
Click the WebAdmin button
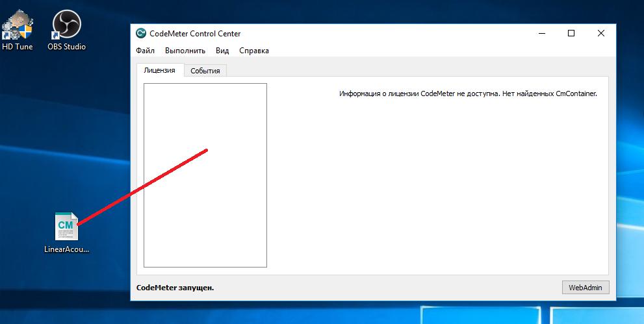click(586, 288)
